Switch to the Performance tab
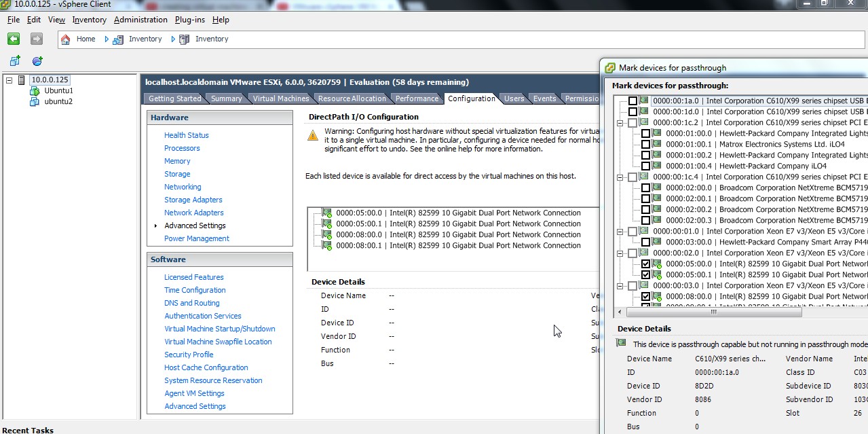 tap(417, 98)
